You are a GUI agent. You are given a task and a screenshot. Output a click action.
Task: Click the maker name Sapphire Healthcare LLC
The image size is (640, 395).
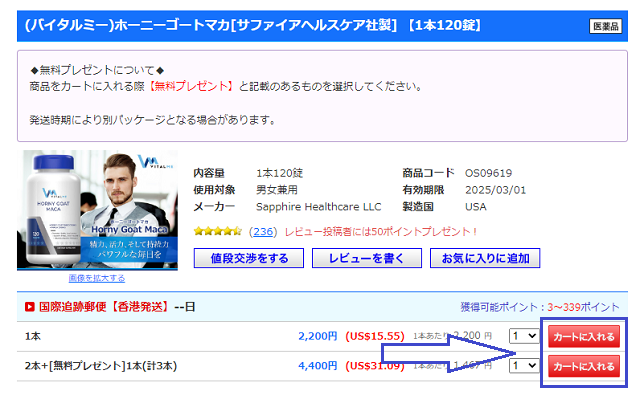318,207
